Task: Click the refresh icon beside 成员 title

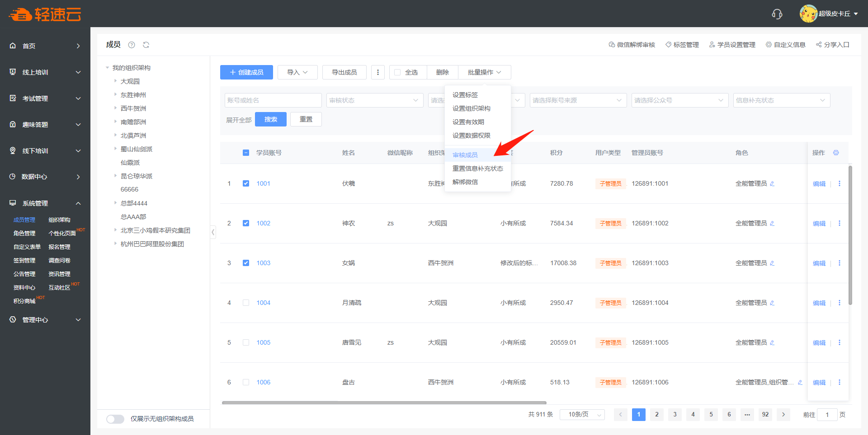Action: pos(146,45)
